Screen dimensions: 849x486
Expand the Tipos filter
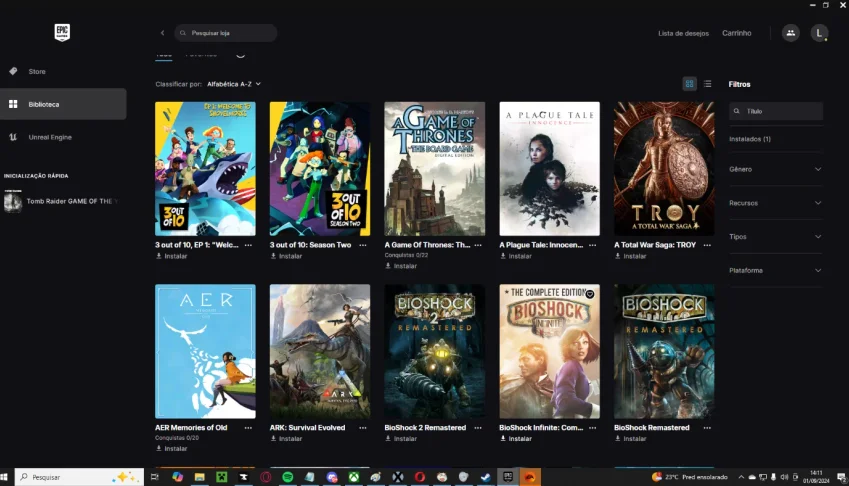click(x=775, y=237)
